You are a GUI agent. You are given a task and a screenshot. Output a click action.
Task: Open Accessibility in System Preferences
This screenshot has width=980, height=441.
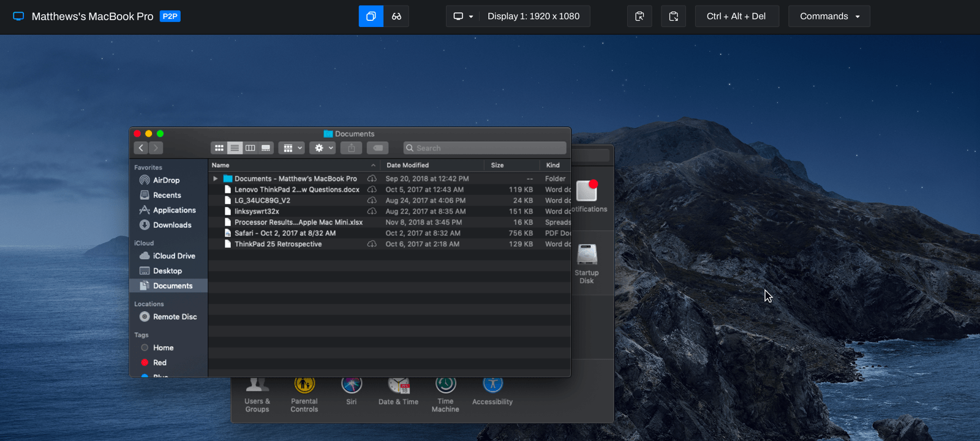(492, 391)
